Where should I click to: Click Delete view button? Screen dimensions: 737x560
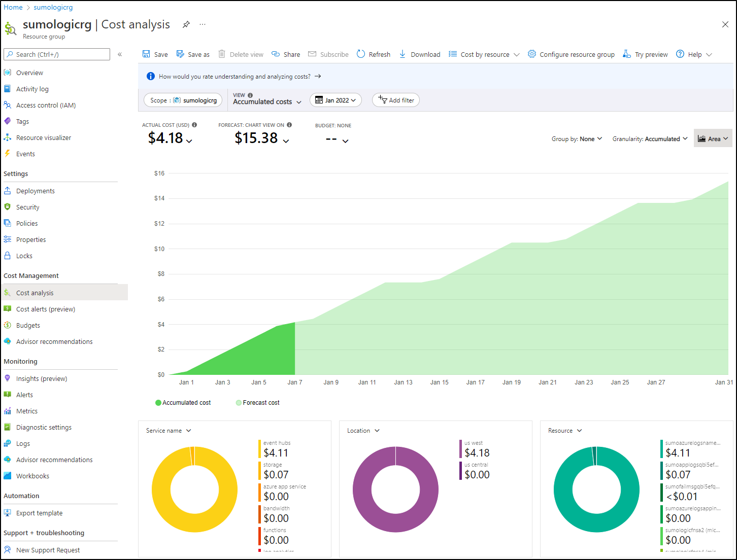(x=241, y=54)
